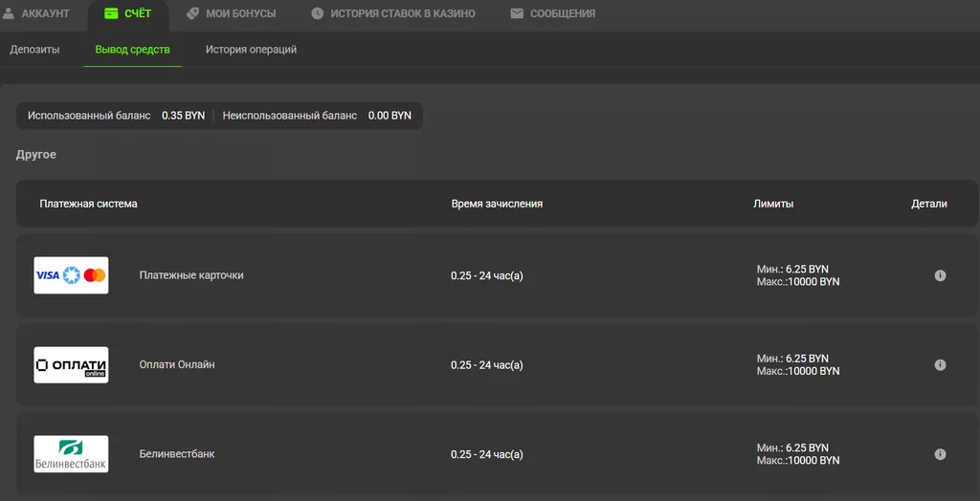Screen dimensions: 980x501
Task: Open the Мои бонусы tab
Action: click(240, 13)
